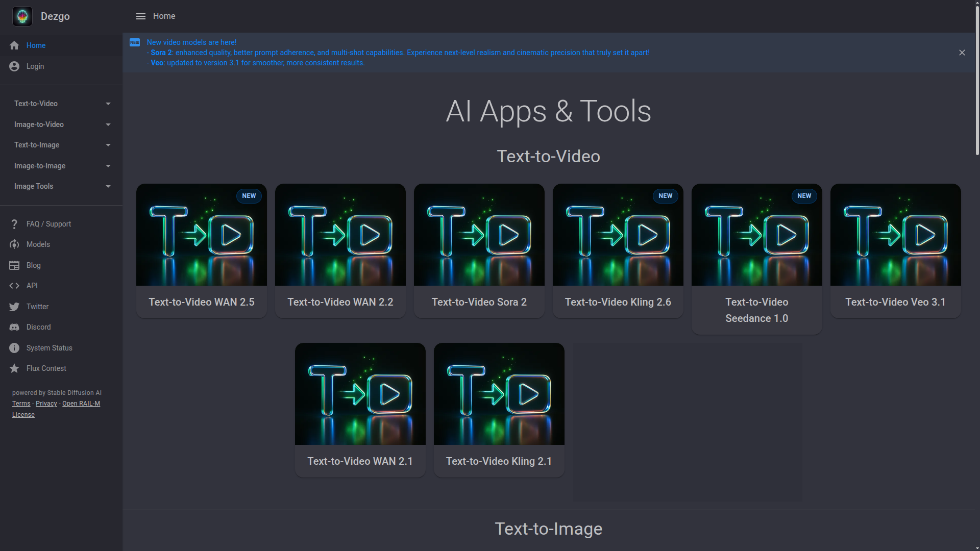
Task: Click the Twitter bird icon
Action: click(x=14, y=307)
